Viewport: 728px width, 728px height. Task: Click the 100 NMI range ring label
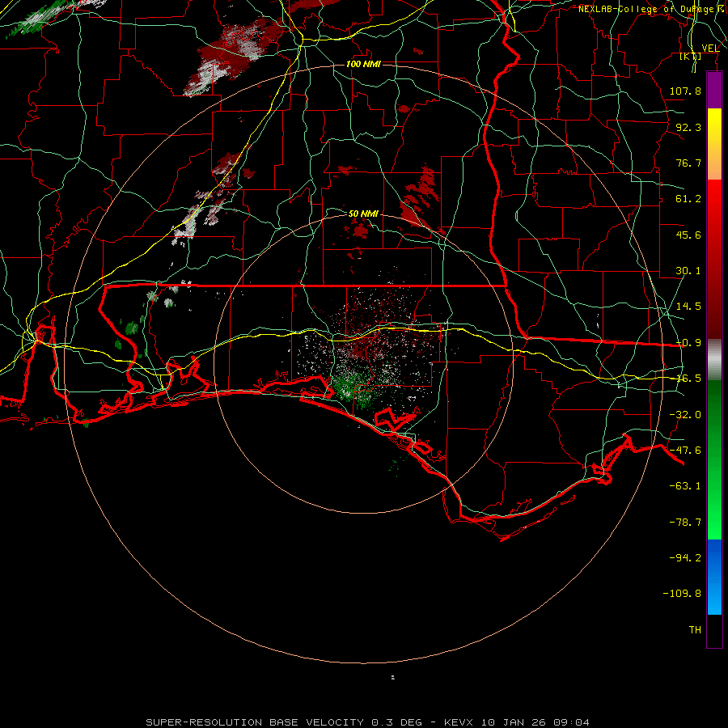click(x=363, y=64)
